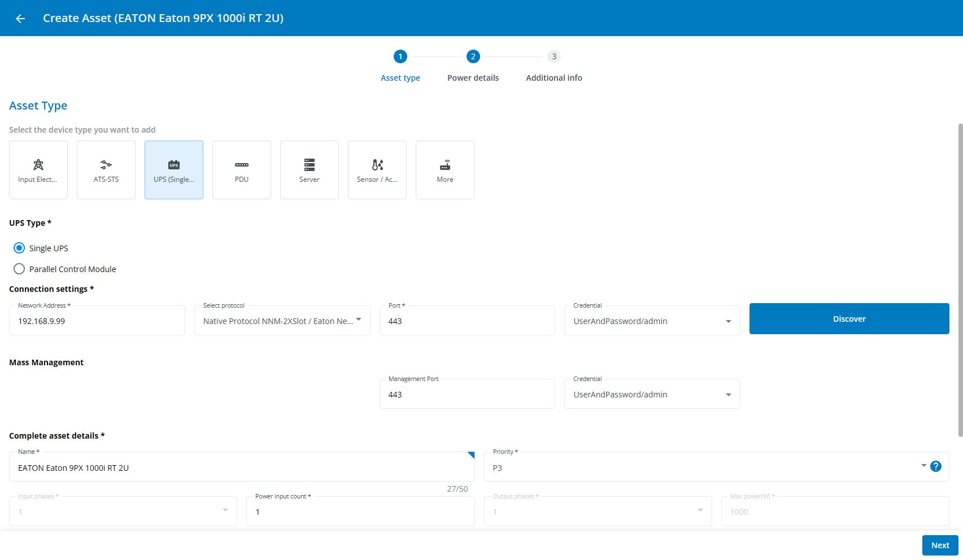Viewport: 963px width, 560px height.
Task: Open the Mass Management Credential dropdown
Action: pyautogui.click(x=652, y=394)
